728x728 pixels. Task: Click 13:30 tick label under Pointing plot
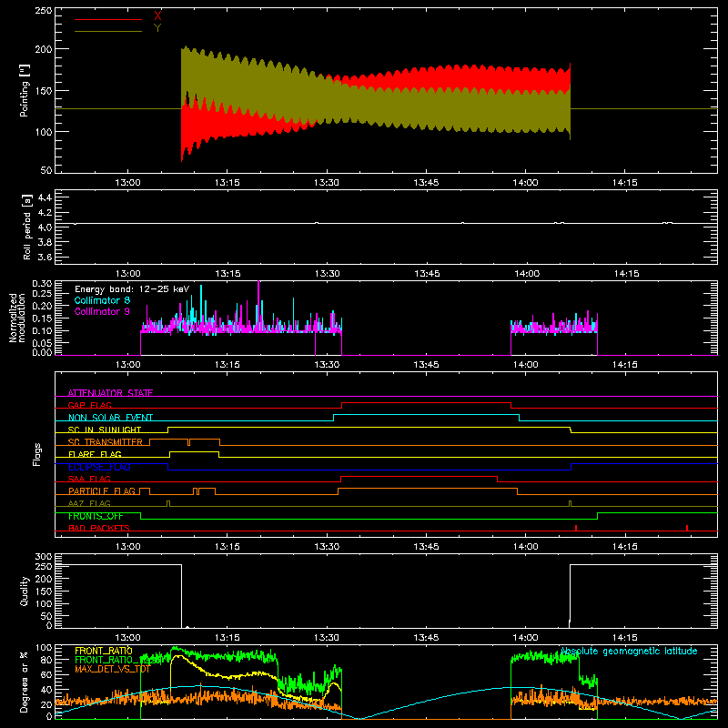point(327,183)
